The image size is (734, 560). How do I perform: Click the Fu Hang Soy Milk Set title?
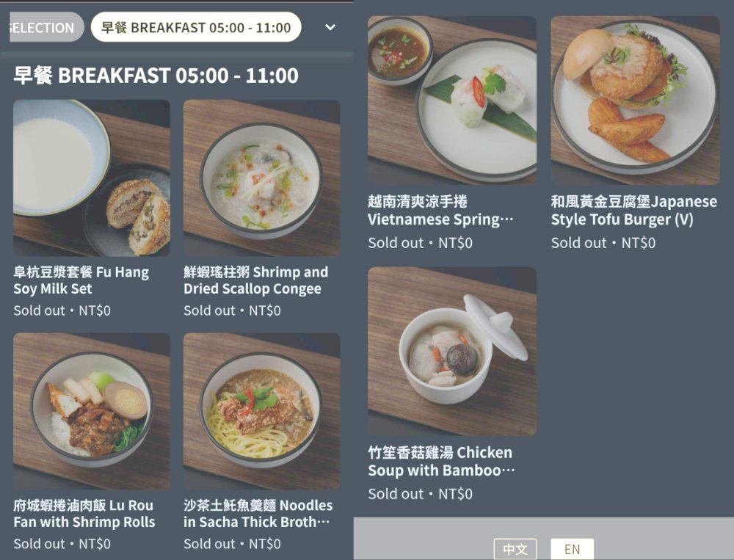tap(81, 280)
